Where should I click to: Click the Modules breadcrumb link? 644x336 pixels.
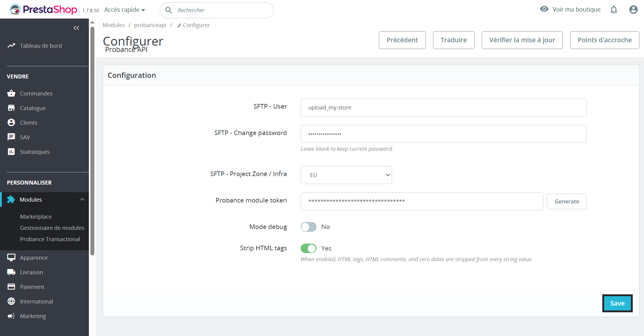point(114,25)
